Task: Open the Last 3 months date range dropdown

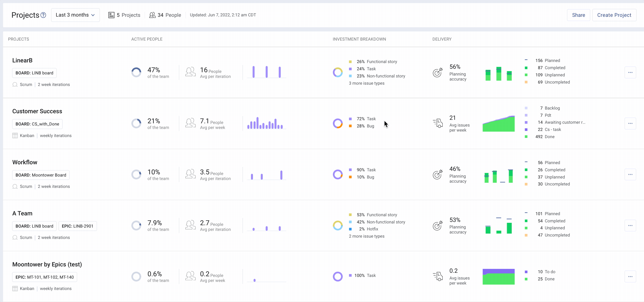Action: [x=75, y=15]
